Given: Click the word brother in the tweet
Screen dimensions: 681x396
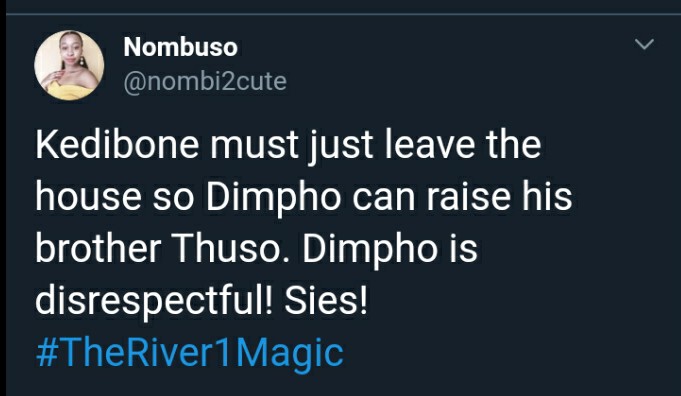Looking at the screenshot, I should (98, 250).
